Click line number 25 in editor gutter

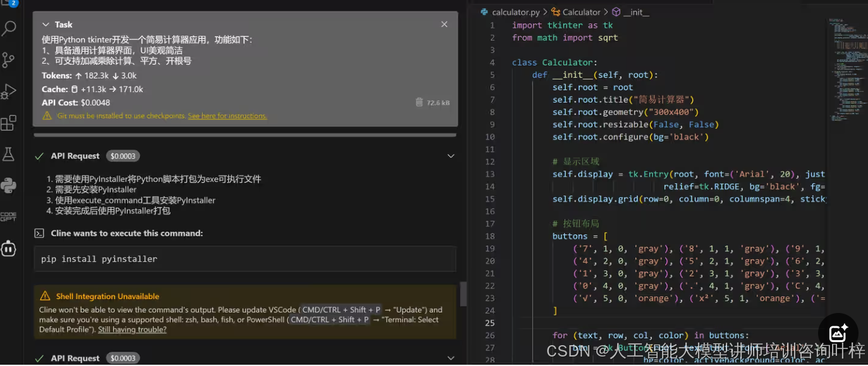coord(490,322)
